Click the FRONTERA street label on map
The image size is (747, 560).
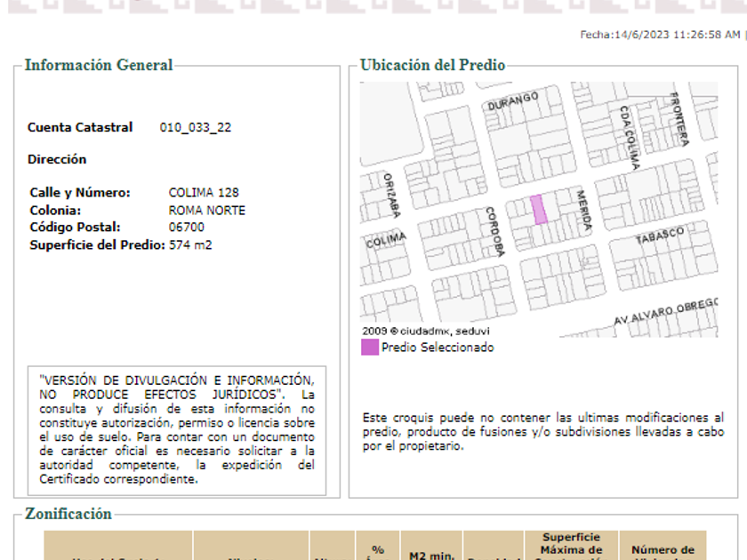pos(679,119)
